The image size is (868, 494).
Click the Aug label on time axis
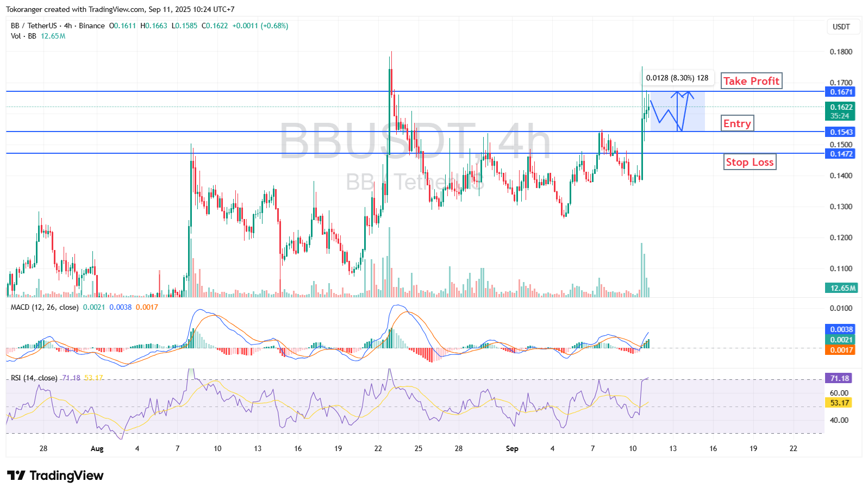coord(97,448)
